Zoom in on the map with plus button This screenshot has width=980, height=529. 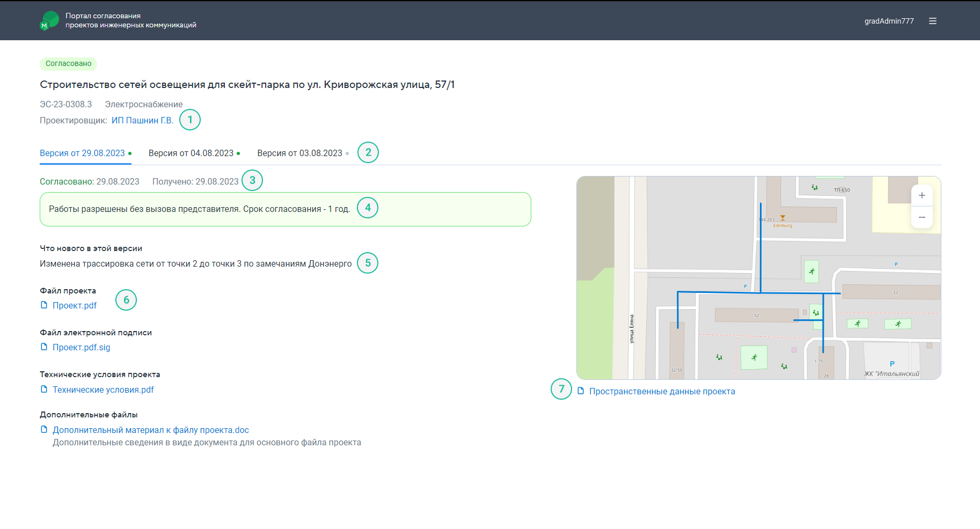click(x=922, y=196)
